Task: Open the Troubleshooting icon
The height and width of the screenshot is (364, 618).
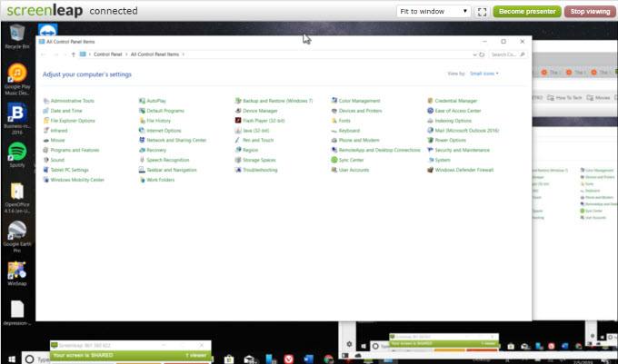Action: (x=238, y=170)
